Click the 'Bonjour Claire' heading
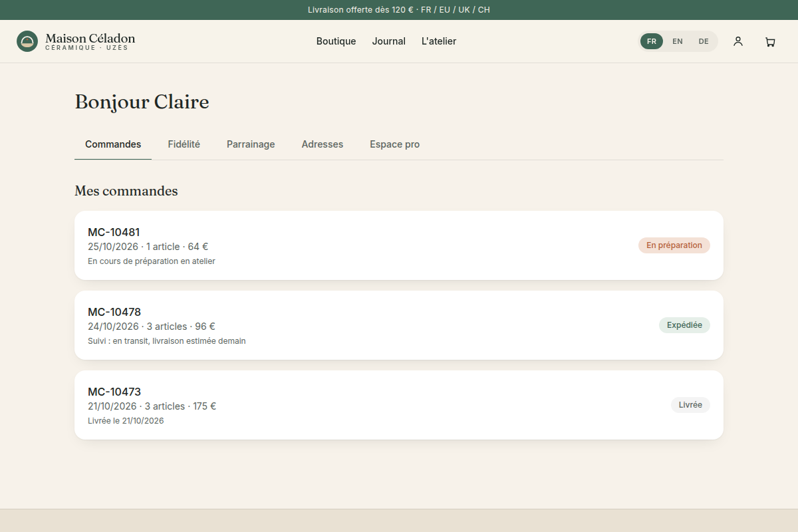 [x=142, y=102]
